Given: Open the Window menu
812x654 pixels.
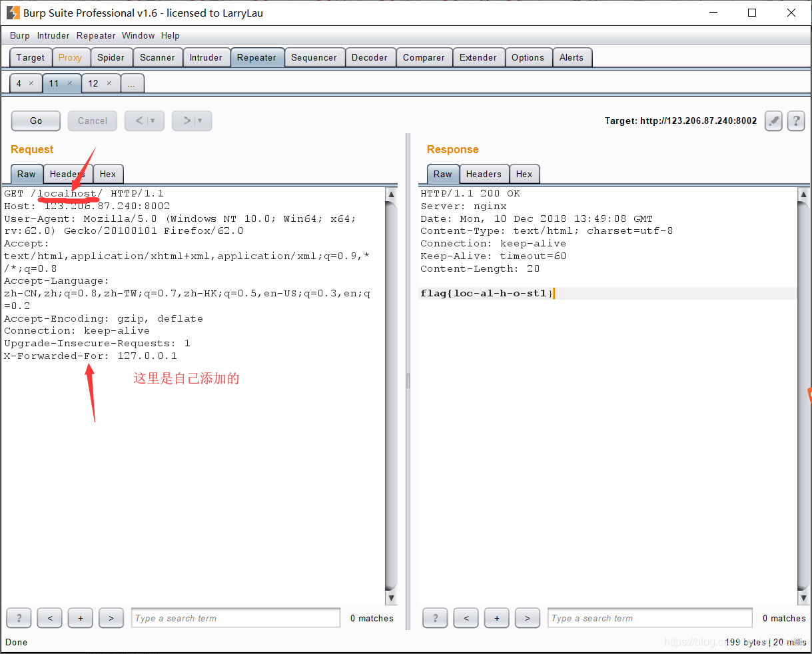Looking at the screenshot, I should coord(139,36).
